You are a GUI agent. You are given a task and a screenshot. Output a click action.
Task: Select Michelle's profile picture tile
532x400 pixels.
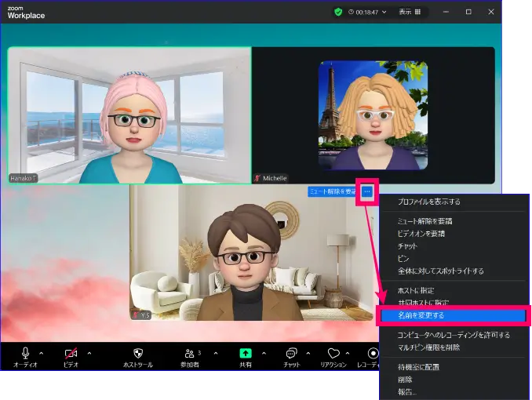373,115
